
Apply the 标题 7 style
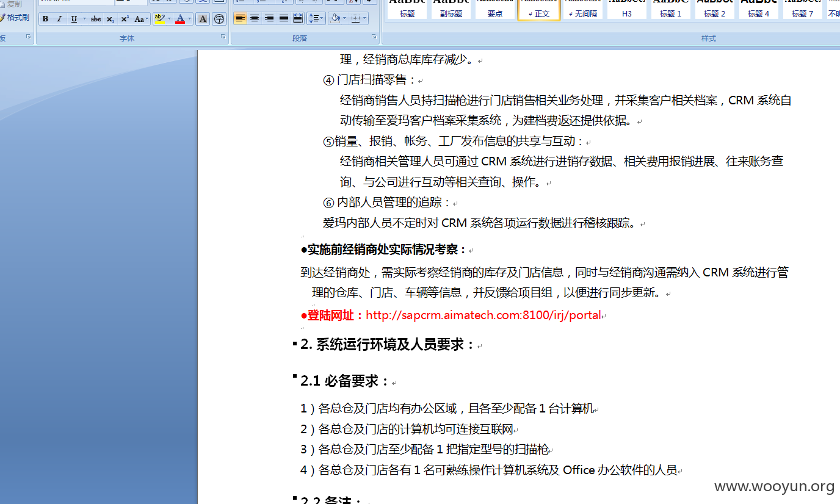coord(803,9)
